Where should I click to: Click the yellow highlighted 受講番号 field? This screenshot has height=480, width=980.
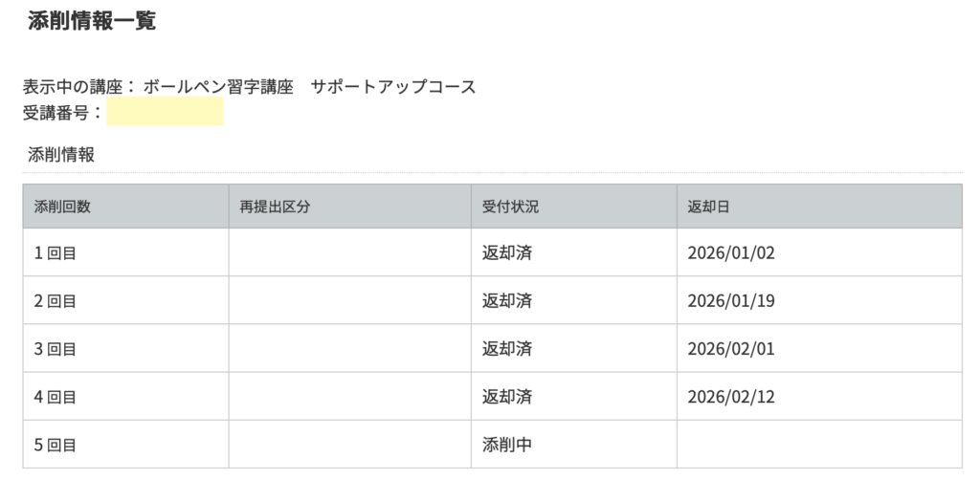click(165, 112)
